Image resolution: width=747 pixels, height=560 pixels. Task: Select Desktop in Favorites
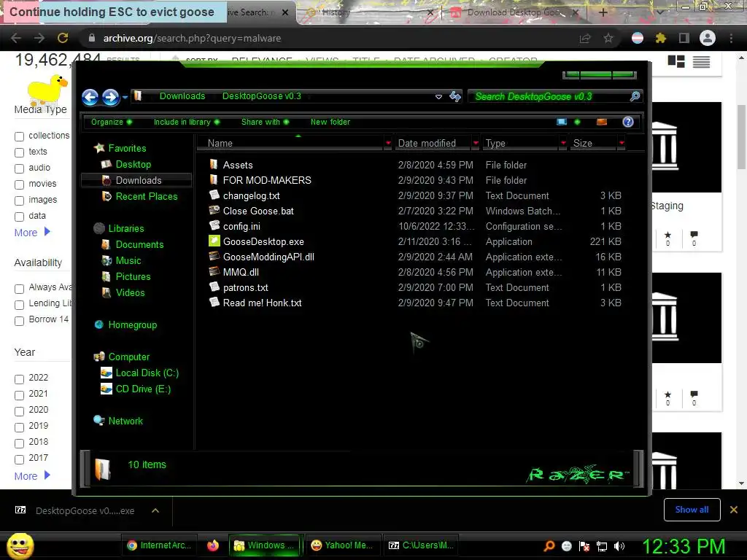pyautogui.click(x=133, y=164)
